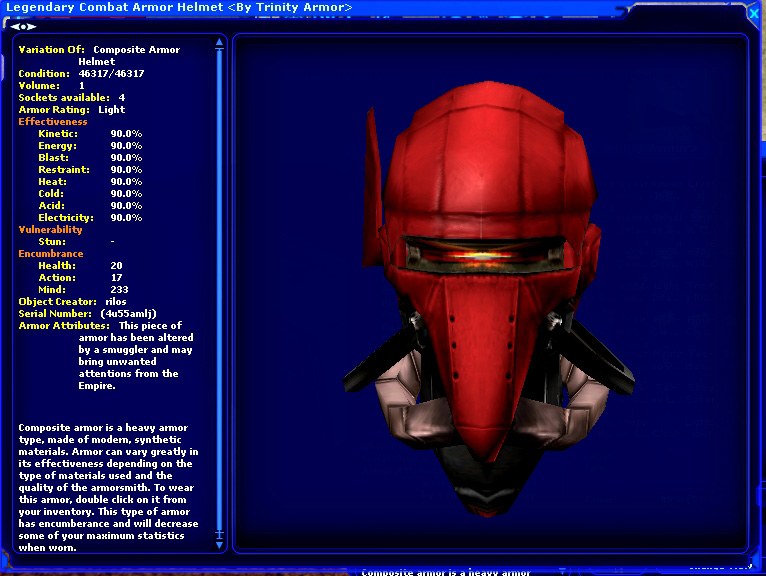Click the 'Armor Rating:' label
The height and width of the screenshot is (576, 766).
[x=54, y=110]
